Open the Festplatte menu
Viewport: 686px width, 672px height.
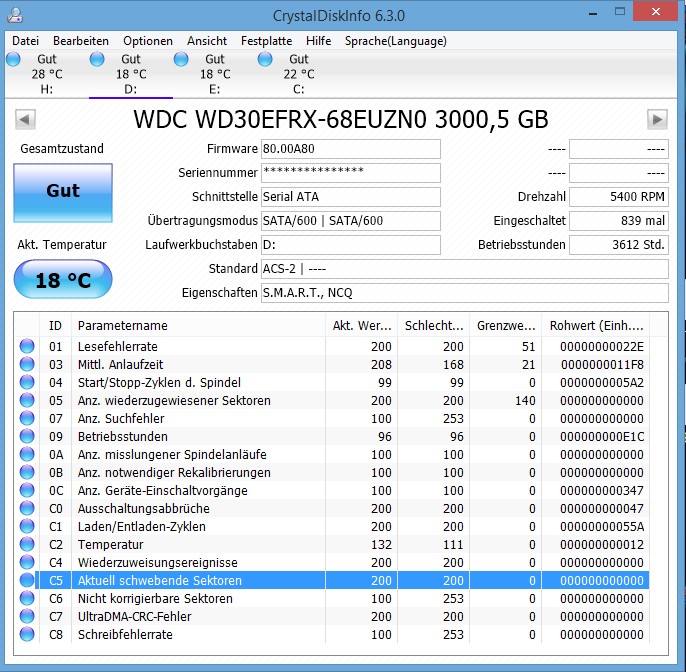pyautogui.click(x=266, y=41)
